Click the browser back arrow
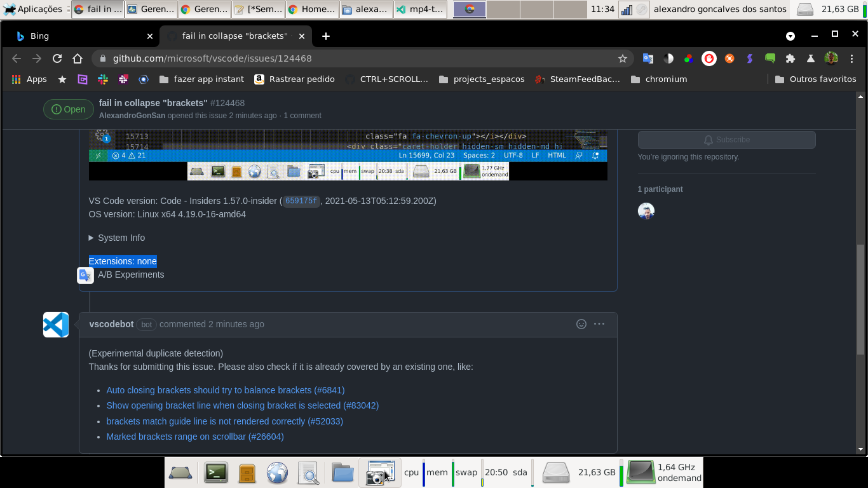This screenshot has height=488, width=868. (x=17, y=58)
